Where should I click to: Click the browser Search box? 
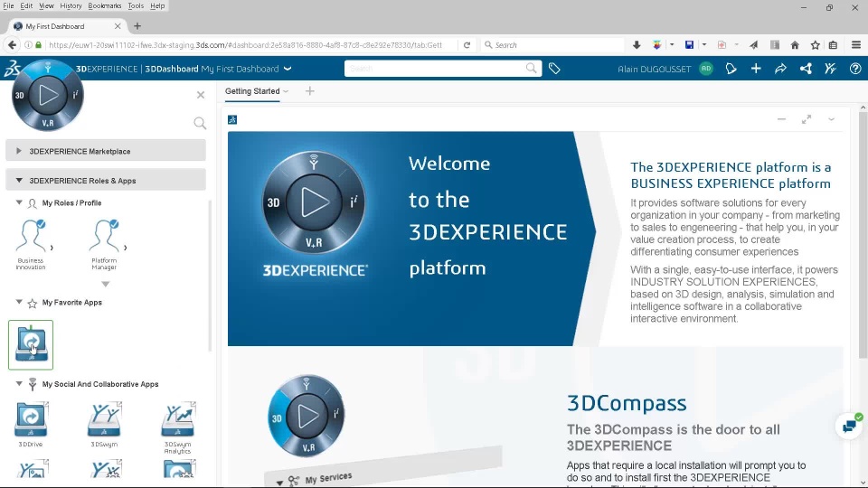553,45
